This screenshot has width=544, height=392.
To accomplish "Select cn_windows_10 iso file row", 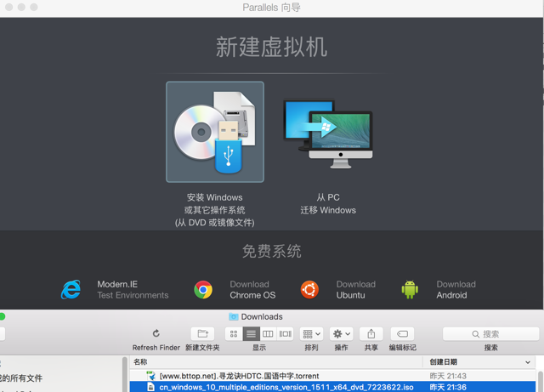I will pyautogui.click(x=332, y=387).
